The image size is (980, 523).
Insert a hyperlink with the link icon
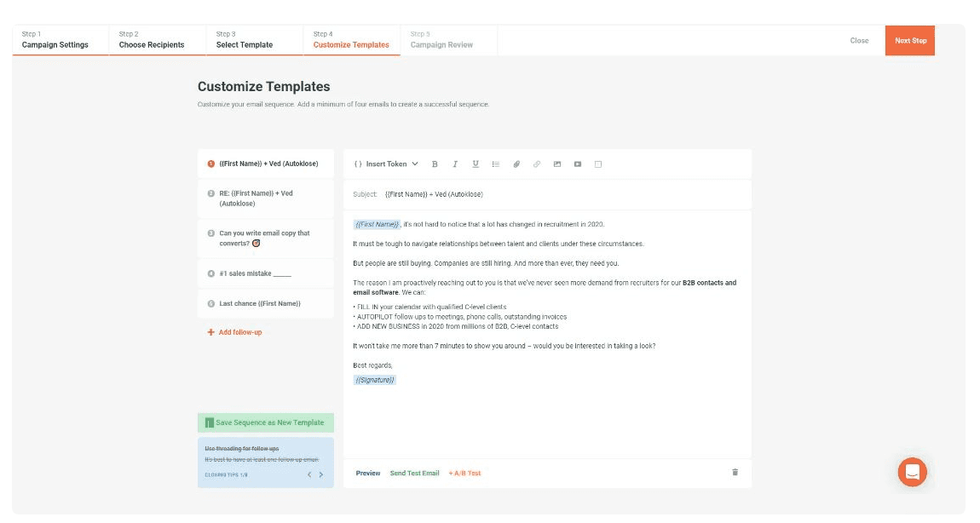click(x=537, y=164)
